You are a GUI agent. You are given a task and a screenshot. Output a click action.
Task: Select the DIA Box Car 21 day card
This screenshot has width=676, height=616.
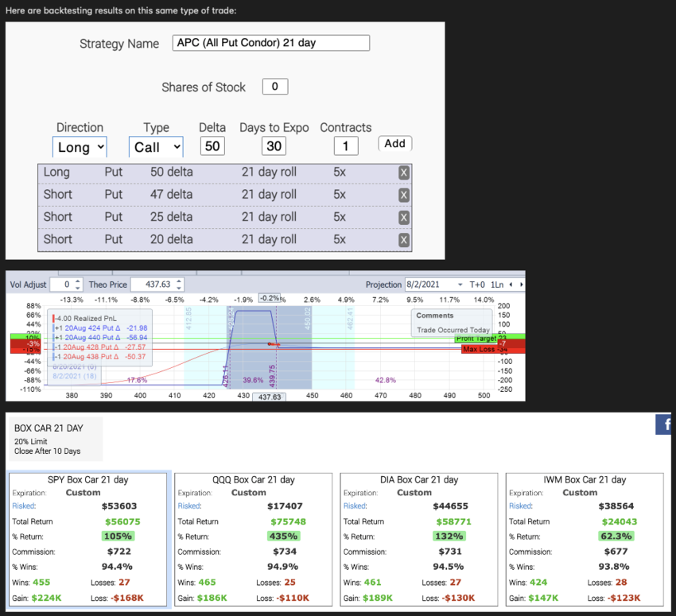click(x=419, y=540)
